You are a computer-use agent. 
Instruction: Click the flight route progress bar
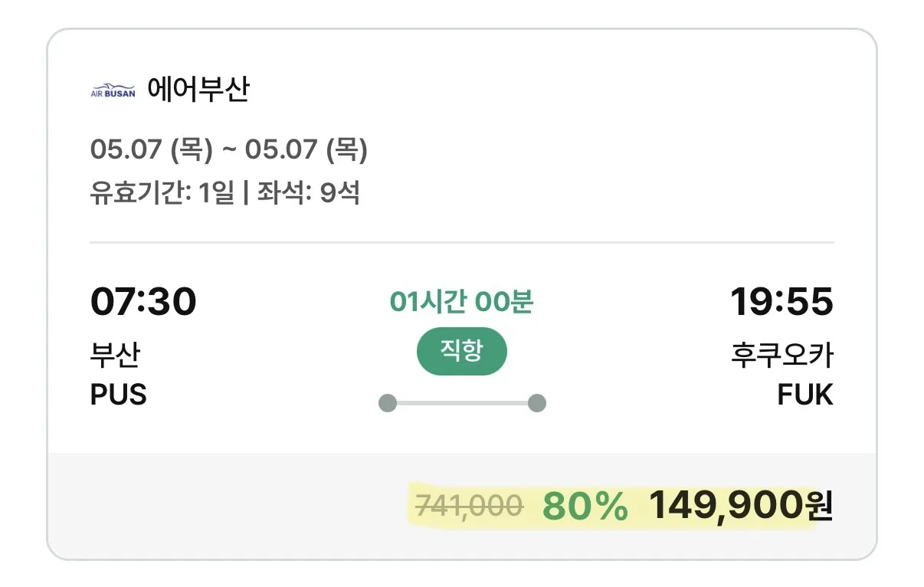click(x=461, y=402)
